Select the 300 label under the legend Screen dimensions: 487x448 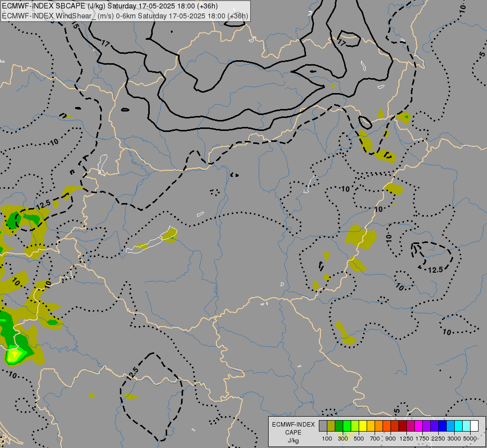(x=343, y=439)
